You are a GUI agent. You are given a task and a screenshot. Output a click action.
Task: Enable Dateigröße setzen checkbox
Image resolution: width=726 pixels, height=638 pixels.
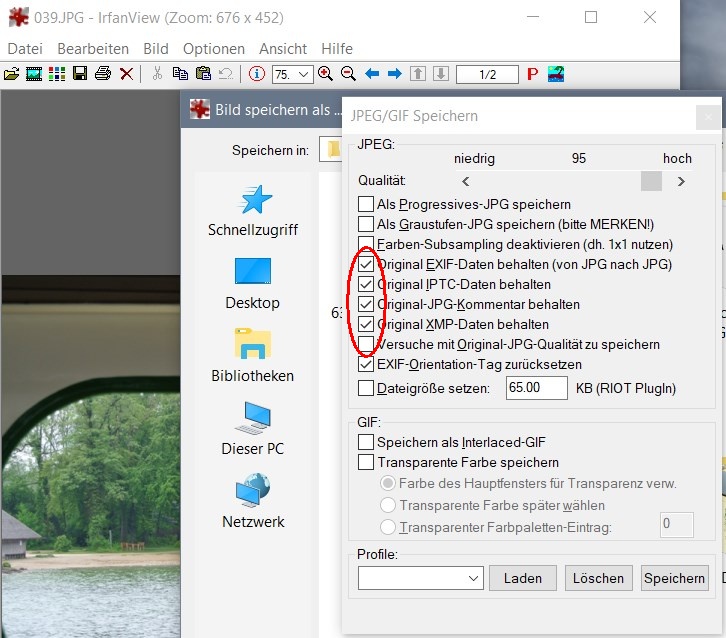point(366,388)
